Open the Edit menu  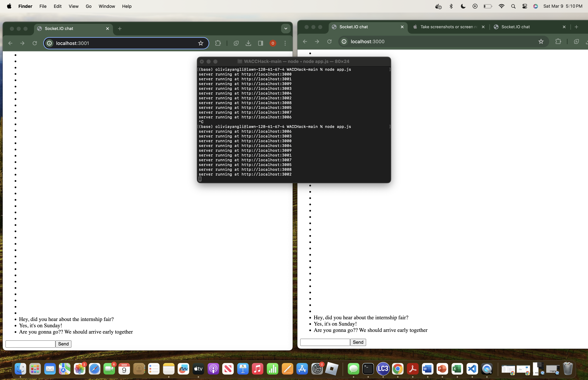(x=58, y=6)
